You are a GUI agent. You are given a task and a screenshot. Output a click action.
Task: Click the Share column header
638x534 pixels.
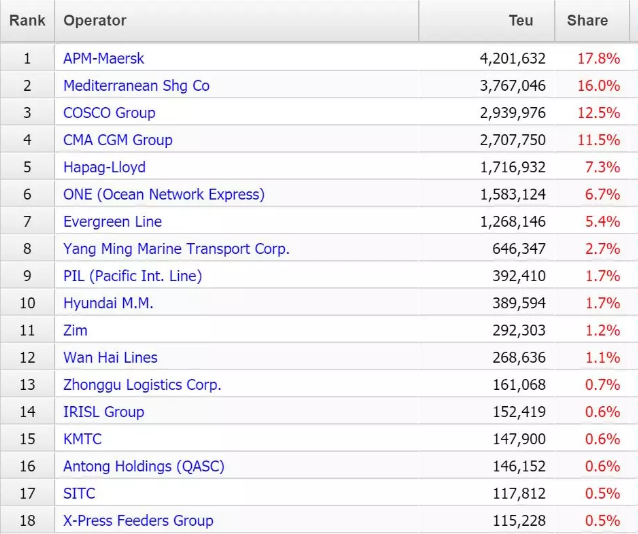[592, 20]
